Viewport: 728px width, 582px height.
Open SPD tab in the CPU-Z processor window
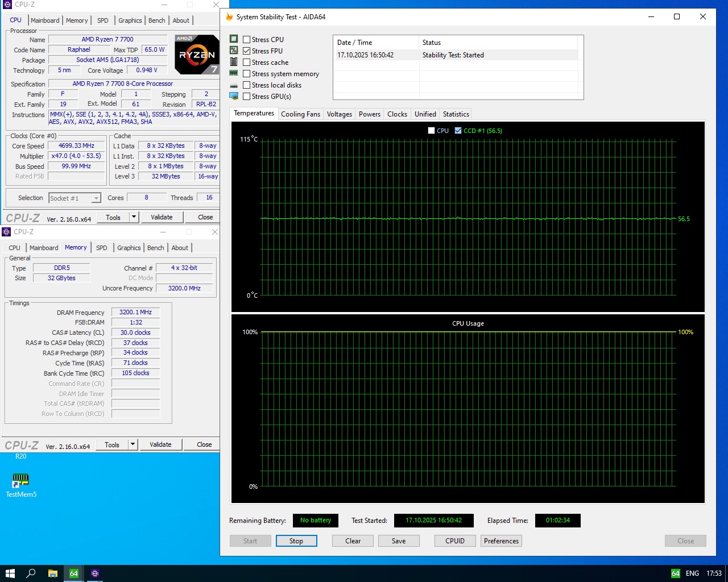(x=103, y=20)
